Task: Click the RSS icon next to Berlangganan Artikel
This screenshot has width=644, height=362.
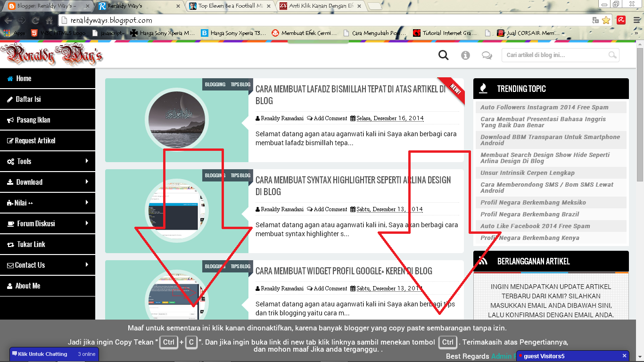Action: coord(483,261)
